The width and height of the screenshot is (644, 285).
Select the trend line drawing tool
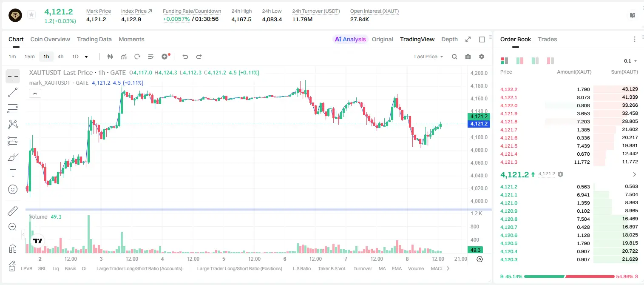(13, 92)
